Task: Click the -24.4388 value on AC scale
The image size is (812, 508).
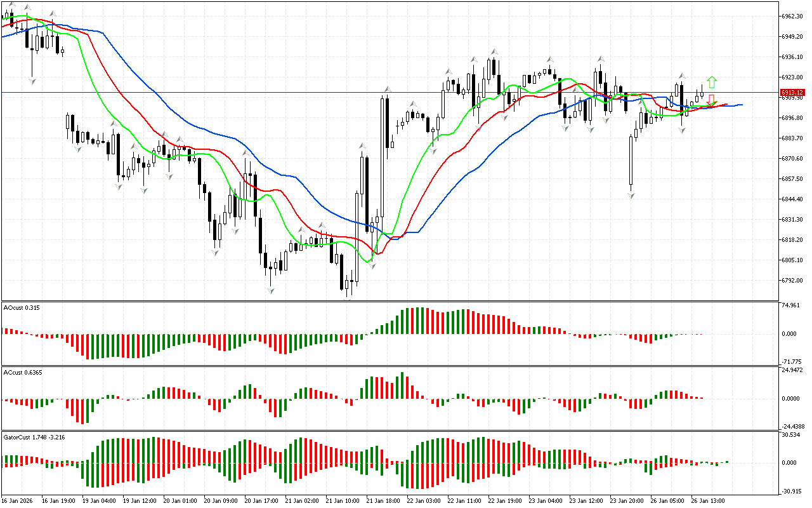Action: click(x=793, y=426)
